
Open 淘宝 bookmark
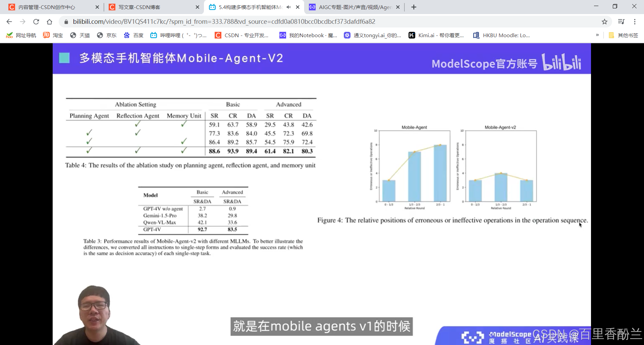(53, 35)
